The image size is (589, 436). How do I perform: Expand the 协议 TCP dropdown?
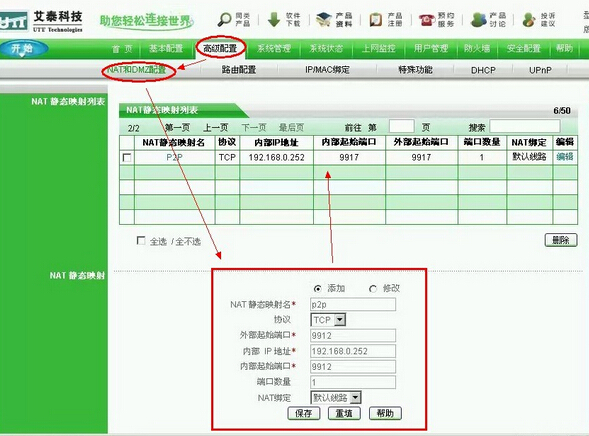pyautogui.click(x=328, y=320)
